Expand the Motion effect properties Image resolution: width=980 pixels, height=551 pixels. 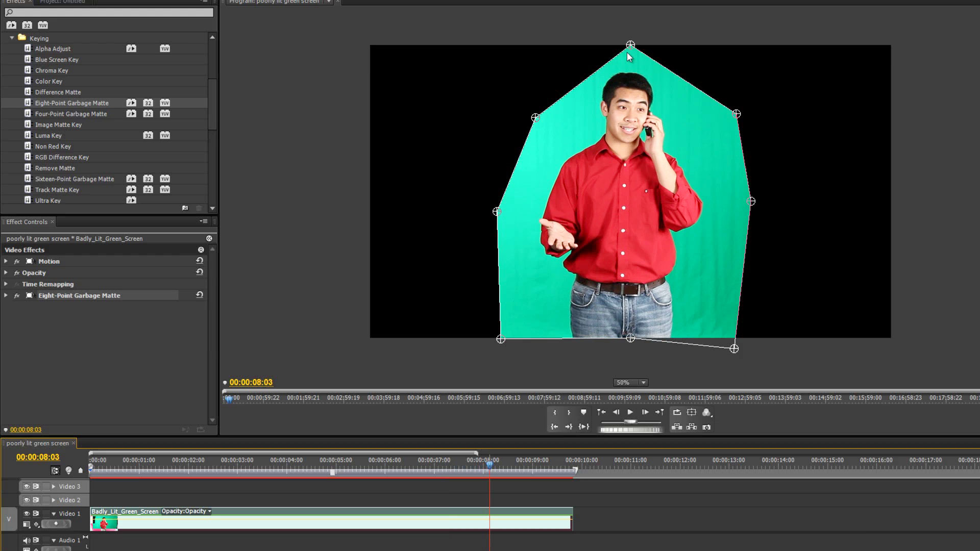point(6,261)
